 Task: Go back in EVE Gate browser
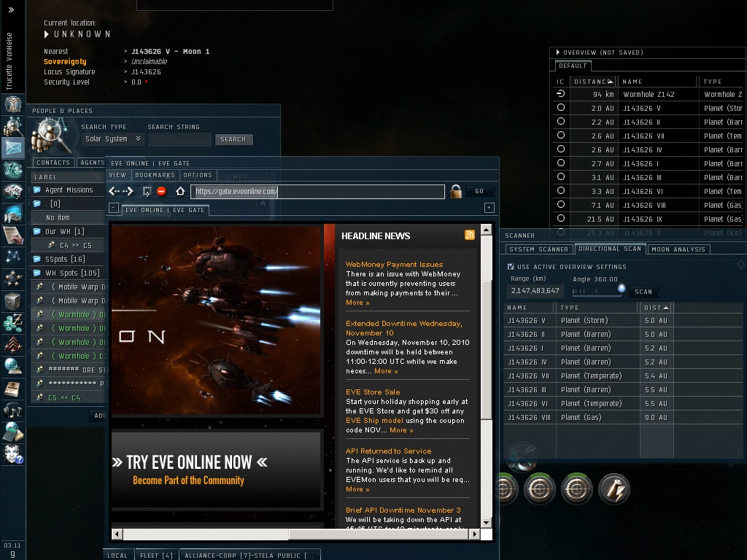pos(114,192)
